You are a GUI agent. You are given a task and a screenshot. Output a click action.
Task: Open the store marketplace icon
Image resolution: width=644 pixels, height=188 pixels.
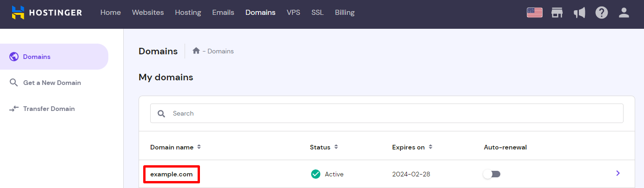[x=557, y=13]
